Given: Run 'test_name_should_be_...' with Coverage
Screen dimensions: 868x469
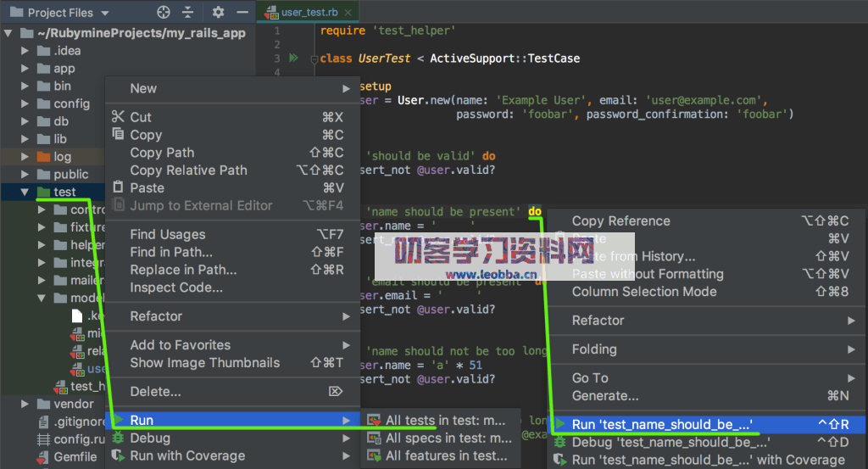Looking at the screenshot, I should coord(707,461).
